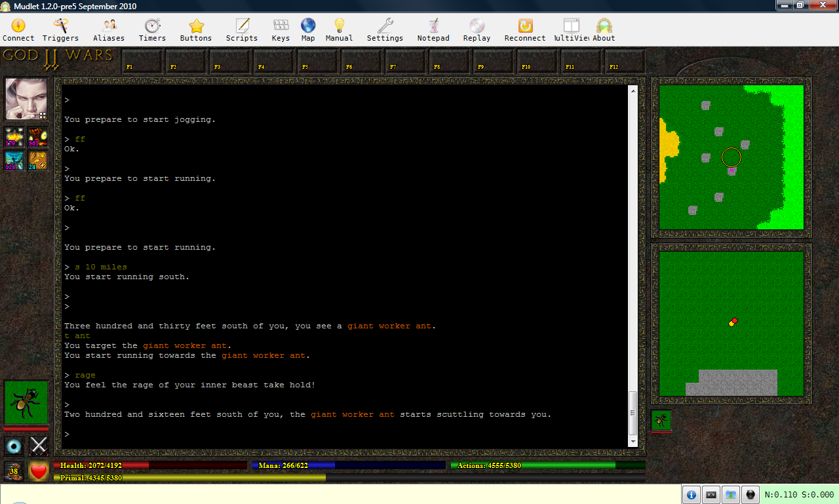Open the Map globe icon

pyautogui.click(x=308, y=30)
